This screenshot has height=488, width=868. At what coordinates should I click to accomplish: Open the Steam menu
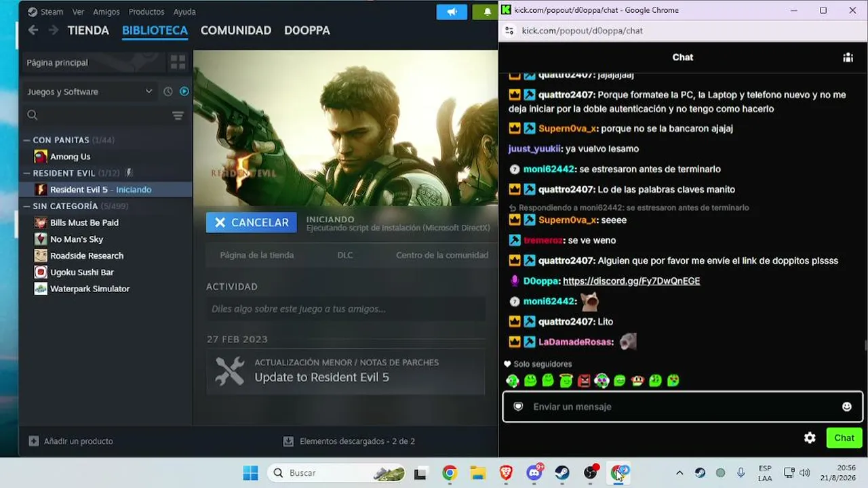coord(52,12)
